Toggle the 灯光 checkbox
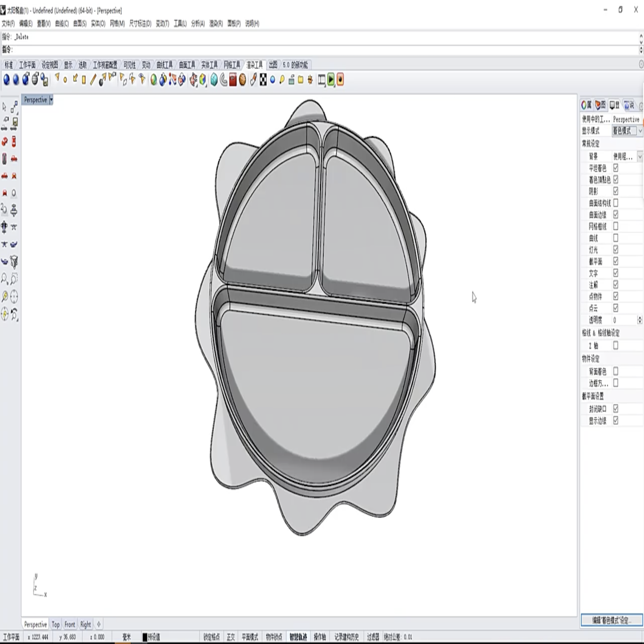The width and height of the screenshot is (644, 644). coord(616,250)
